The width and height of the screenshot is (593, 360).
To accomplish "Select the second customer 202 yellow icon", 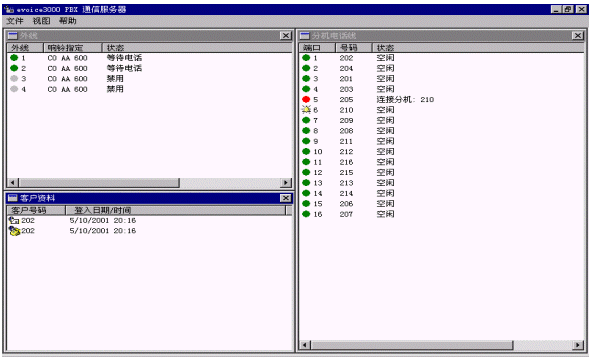I will click(14, 231).
